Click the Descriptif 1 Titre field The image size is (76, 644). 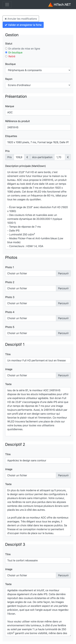(38, 360)
